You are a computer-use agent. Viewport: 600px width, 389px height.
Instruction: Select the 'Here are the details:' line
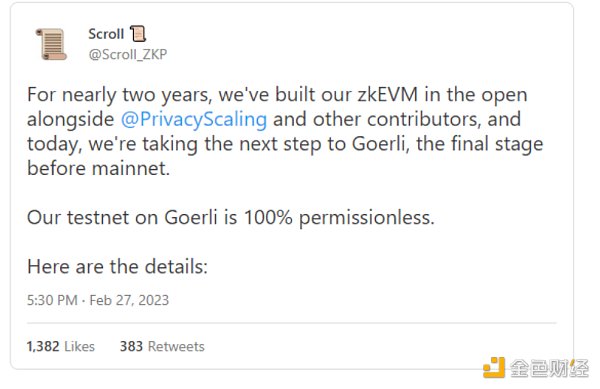pyautogui.click(x=117, y=267)
